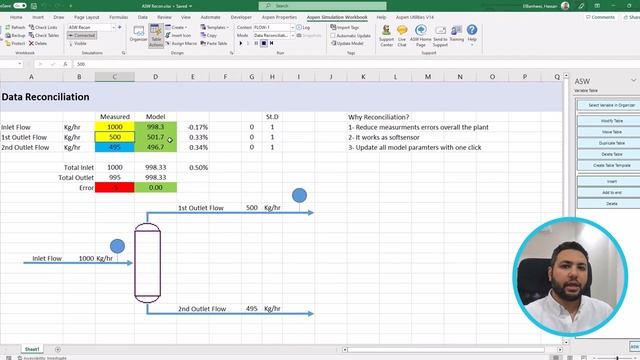Viewport: 640px width, 360px height.
Task: Start a Live Chat
Action: (x=402, y=36)
